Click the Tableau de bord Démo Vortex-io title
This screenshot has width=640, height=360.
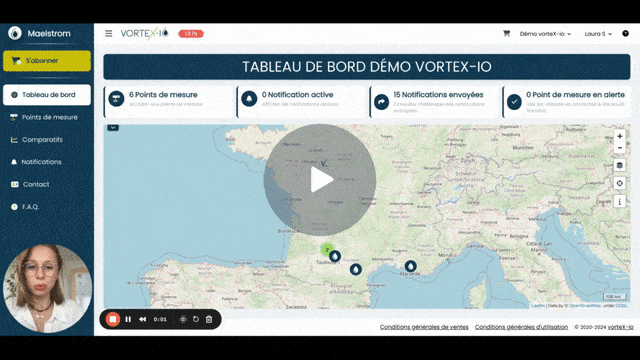click(x=367, y=67)
